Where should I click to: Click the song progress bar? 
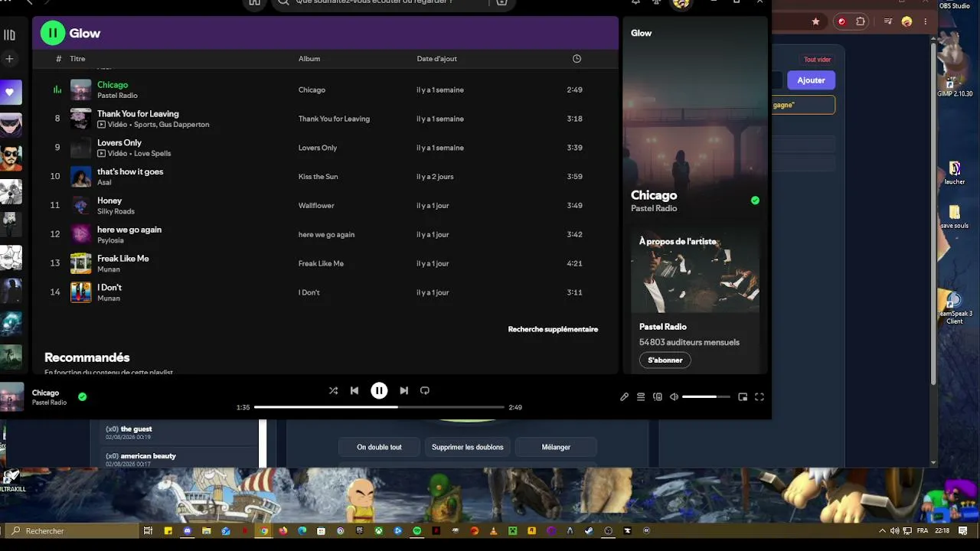click(x=379, y=407)
